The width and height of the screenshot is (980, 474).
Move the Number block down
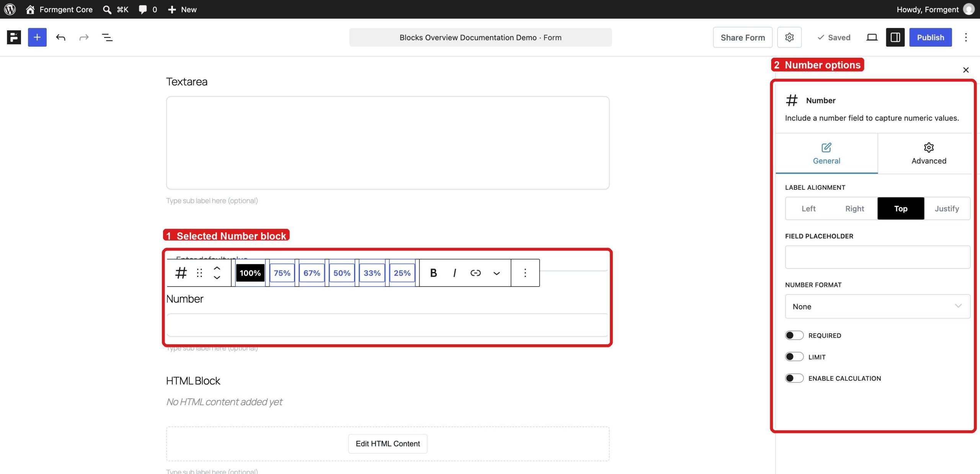point(217,278)
